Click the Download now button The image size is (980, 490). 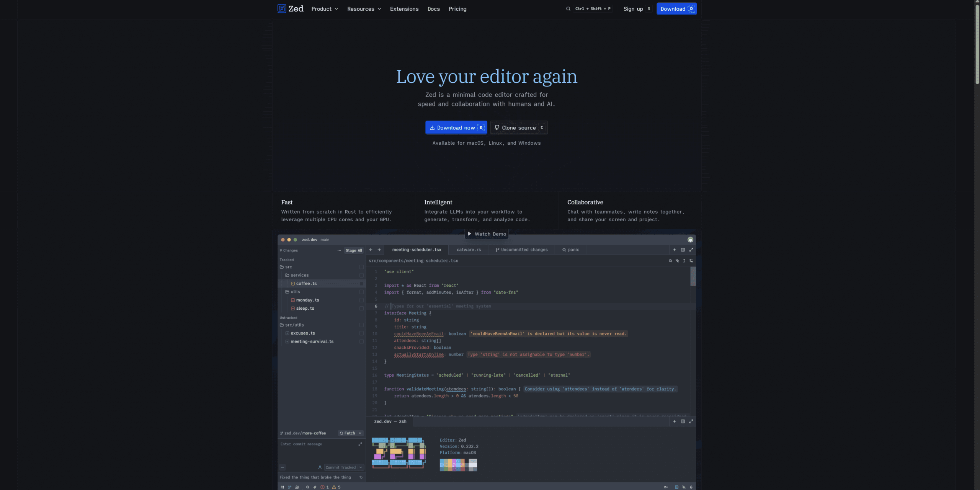pyautogui.click(x=456, y=127)
